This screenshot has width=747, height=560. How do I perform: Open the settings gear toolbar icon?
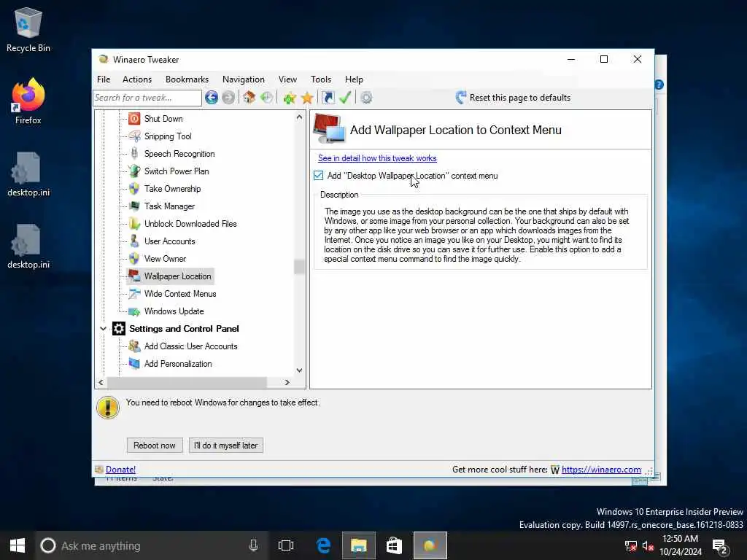tap(366, 98)
